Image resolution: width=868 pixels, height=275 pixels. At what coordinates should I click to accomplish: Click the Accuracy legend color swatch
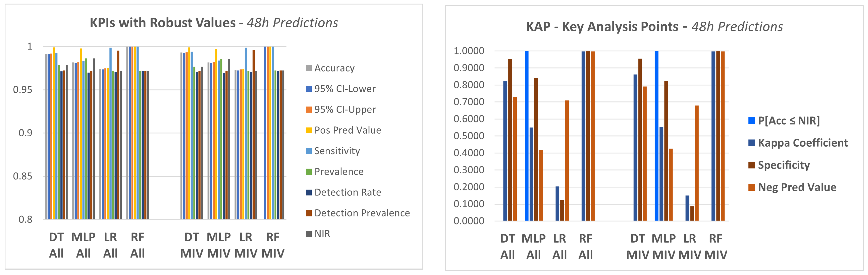tap(308, 68)
